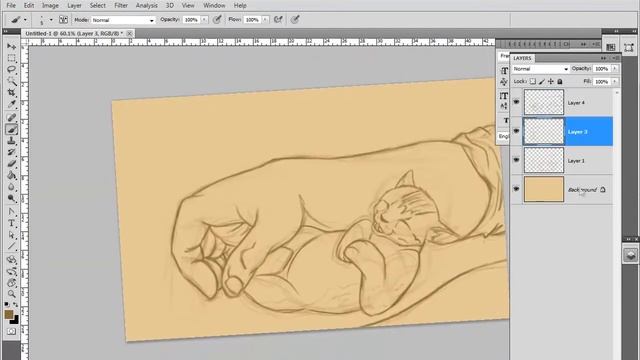Image resolution: width=640 pixels, height=360 pixels.
Task: Hide Layer 4 with eye icon
Action: [516, 102]
